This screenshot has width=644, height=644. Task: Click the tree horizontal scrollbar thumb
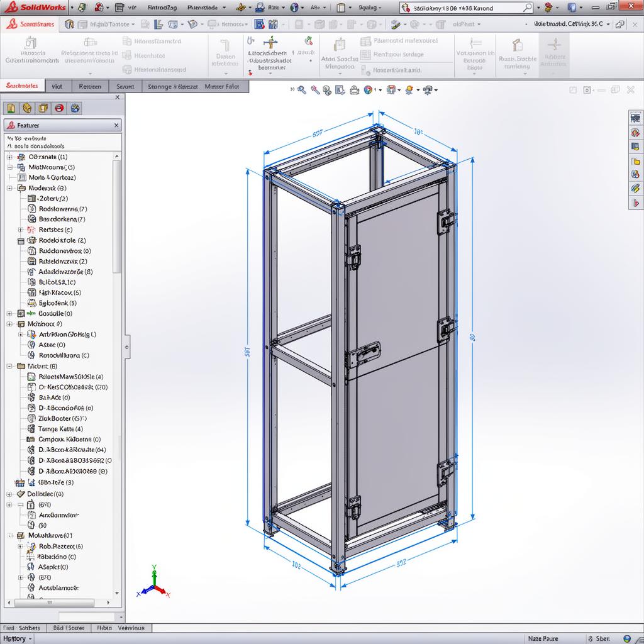click(54, 602)
